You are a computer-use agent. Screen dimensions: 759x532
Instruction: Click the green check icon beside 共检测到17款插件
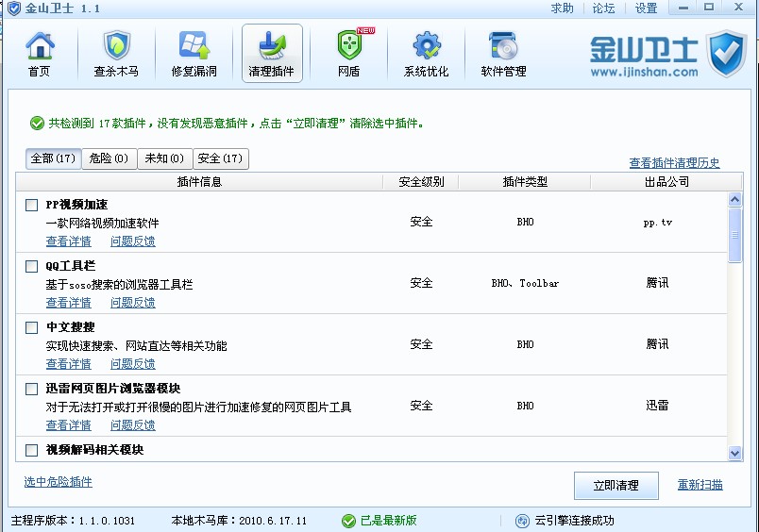pyautogui.click(x=37, y=124)
